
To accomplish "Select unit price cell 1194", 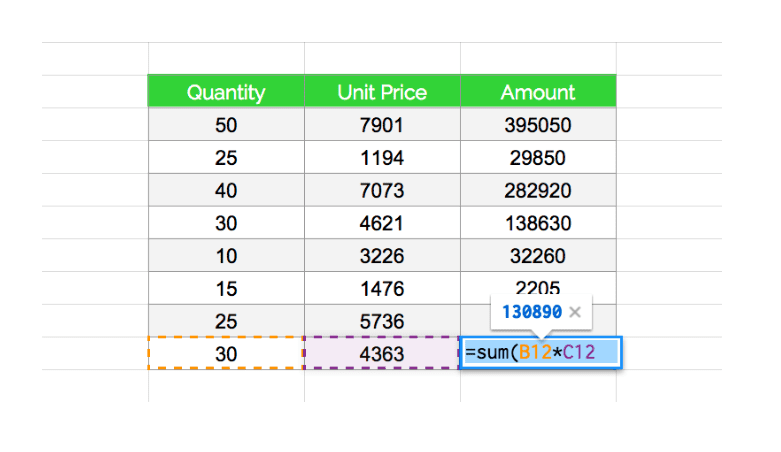I will click(x=382, y=157).
